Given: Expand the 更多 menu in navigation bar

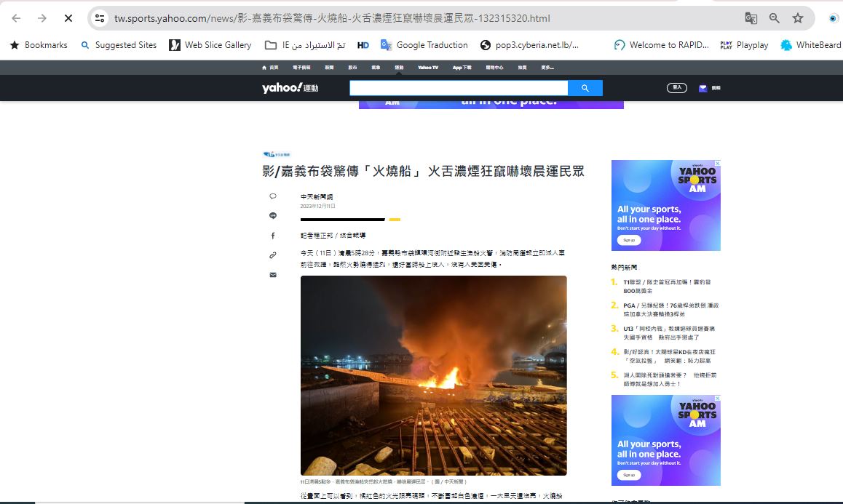Looking at the screenshot, I should point(547,68).
